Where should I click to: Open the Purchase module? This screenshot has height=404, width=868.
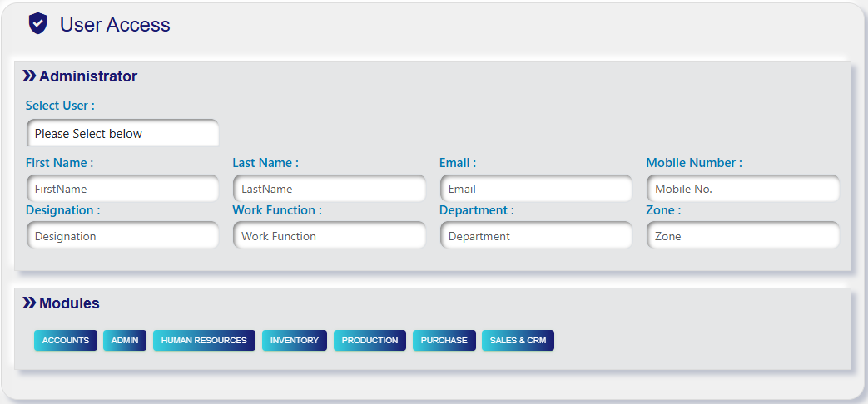point(444,341)
